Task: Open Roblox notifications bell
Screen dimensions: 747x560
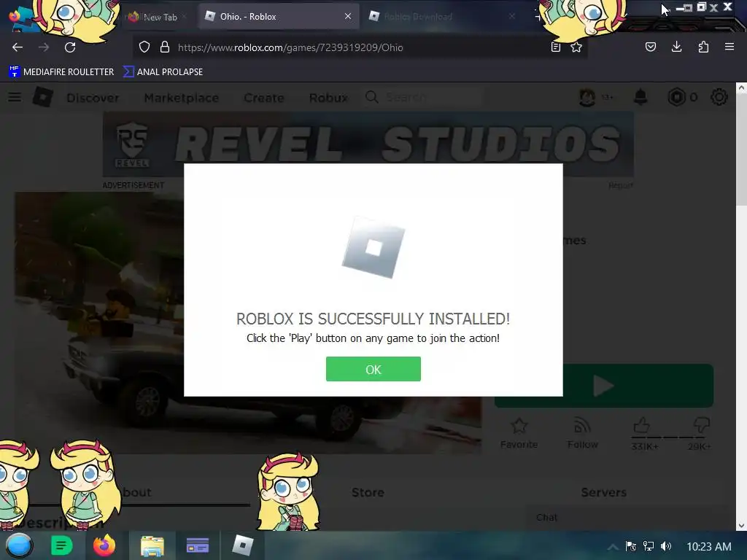Action: (x=640, y=97)
